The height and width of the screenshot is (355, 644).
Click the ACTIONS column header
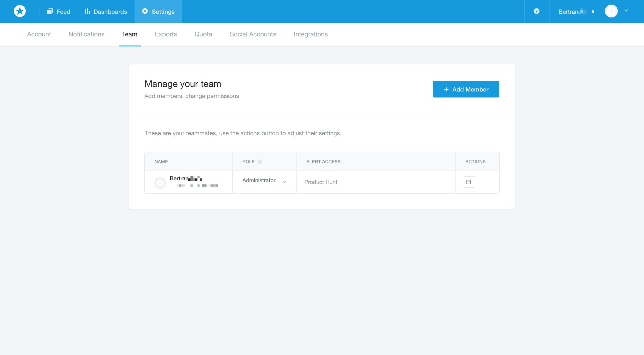475,162
